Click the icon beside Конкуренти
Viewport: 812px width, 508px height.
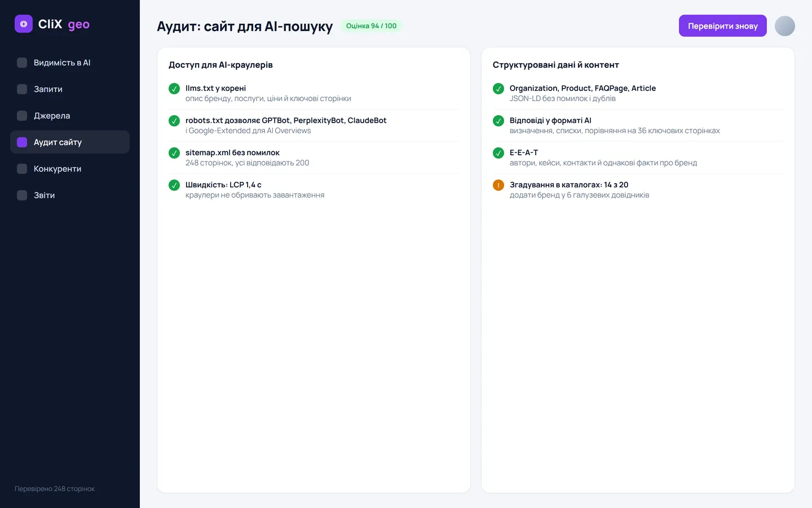tap(22, 169)
